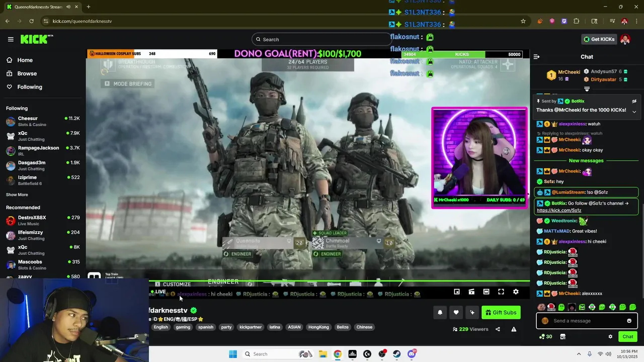Enter fullscreen video mode
The height and width of the screenshot is (362, 644).
(501, 292)
